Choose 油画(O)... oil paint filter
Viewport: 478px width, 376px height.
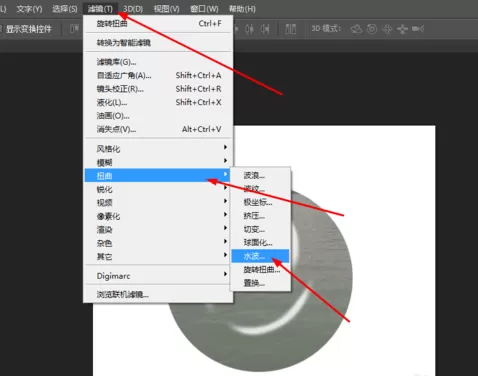[158, 116]
